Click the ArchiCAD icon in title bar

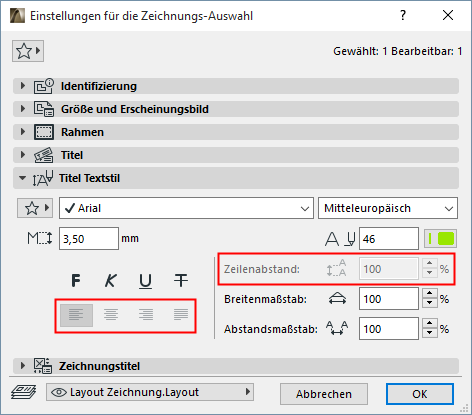(17, 16)
